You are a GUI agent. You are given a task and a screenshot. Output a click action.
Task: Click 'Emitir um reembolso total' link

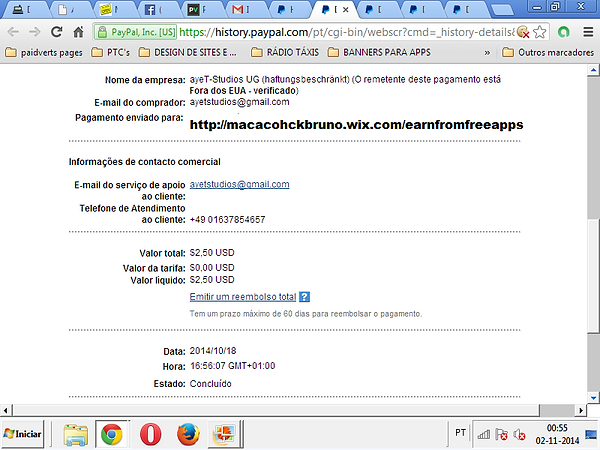(x=243, y=297)
